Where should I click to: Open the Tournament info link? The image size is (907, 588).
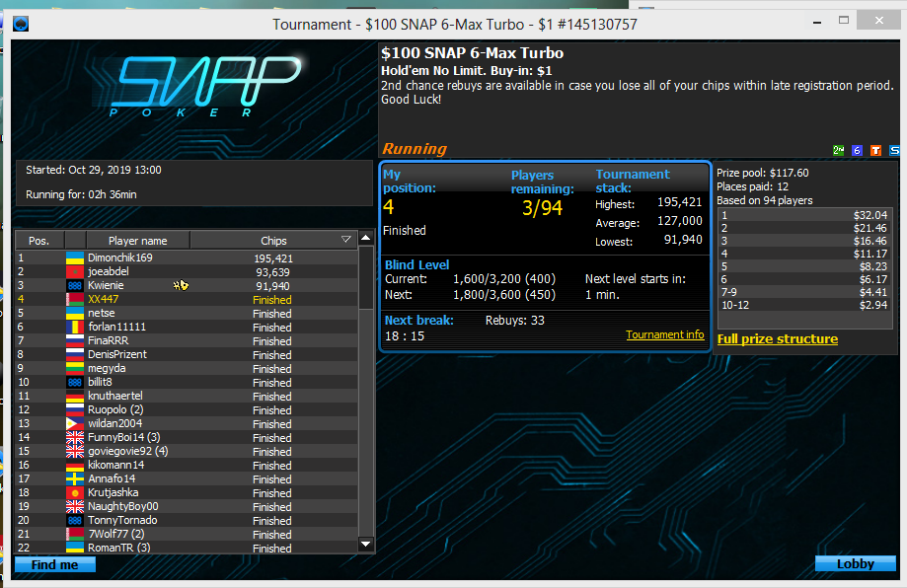pos(665,334)
